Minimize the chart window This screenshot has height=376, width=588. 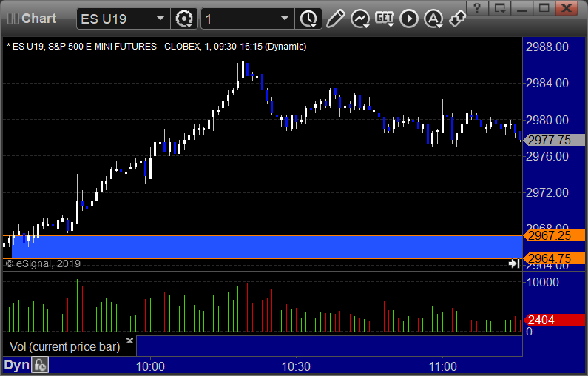coord(522,7)
